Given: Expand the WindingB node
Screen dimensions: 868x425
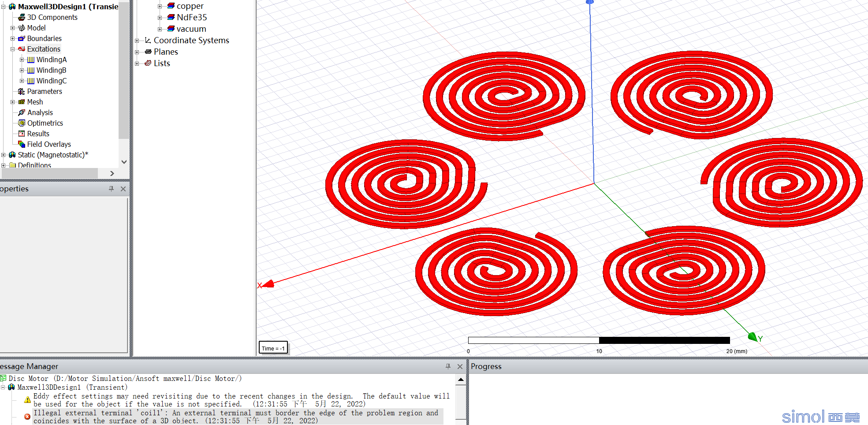Looking at the screenshot, I should [22, 70].
